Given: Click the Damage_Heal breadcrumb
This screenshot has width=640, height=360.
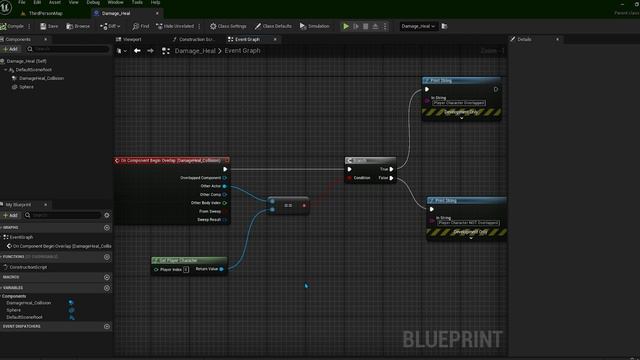Looking at the screenshot, I should coord(195,51).
